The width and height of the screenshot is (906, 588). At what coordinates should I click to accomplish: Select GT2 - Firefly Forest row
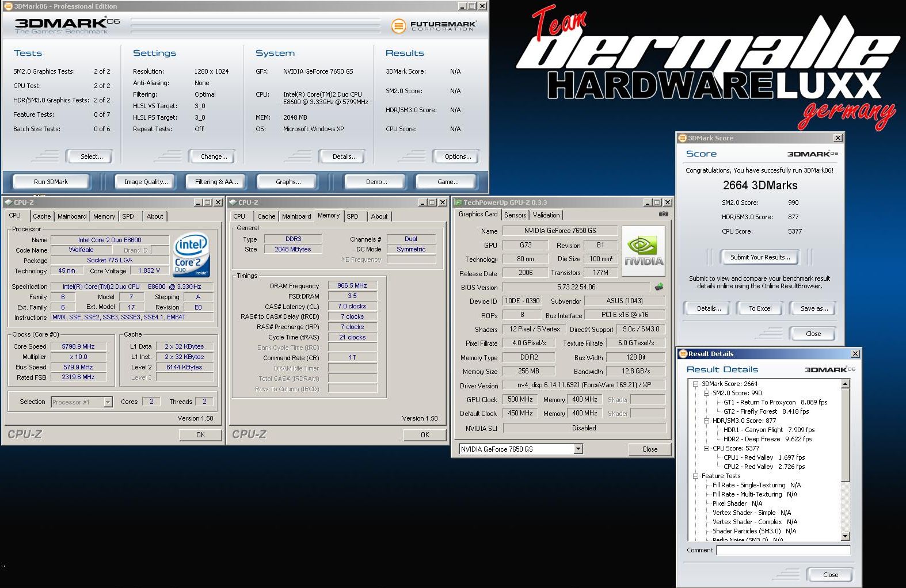(766, 411)
